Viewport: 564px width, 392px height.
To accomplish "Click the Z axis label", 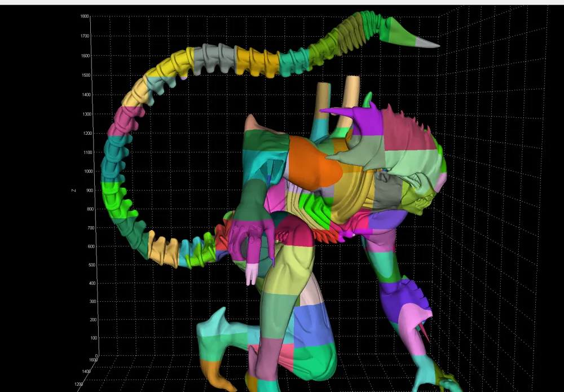I will [x=74, y=190].
